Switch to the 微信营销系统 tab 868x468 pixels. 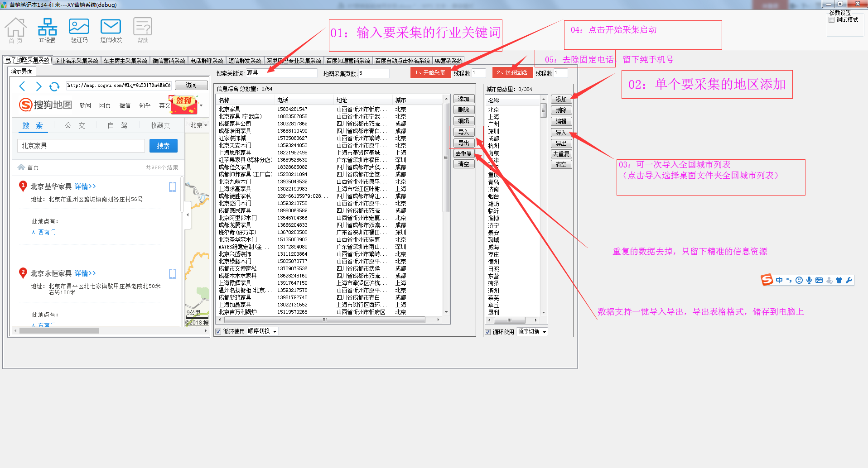(169, 61)
